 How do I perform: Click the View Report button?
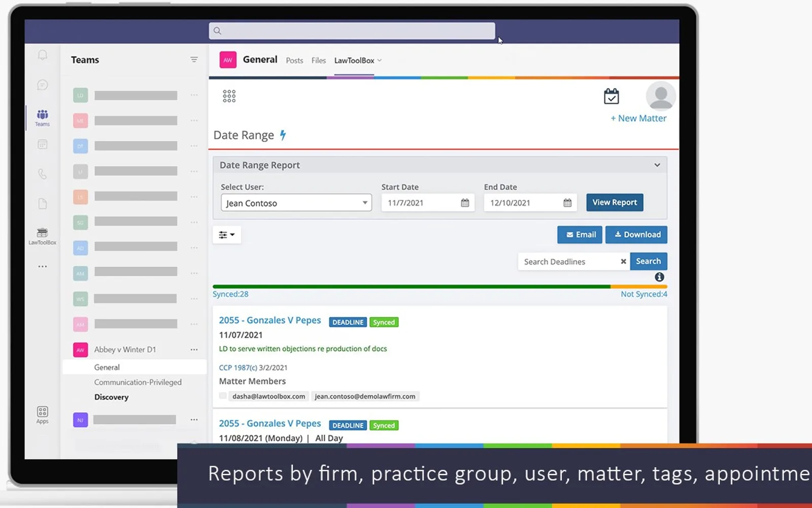tap(615, 202)
